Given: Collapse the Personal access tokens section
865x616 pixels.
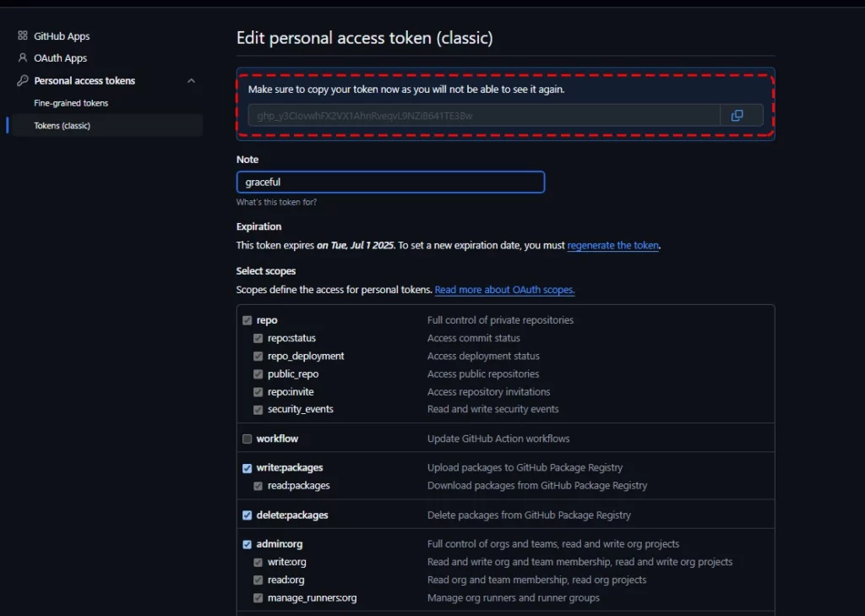Looking at the screenshot, I should (191, 80).
